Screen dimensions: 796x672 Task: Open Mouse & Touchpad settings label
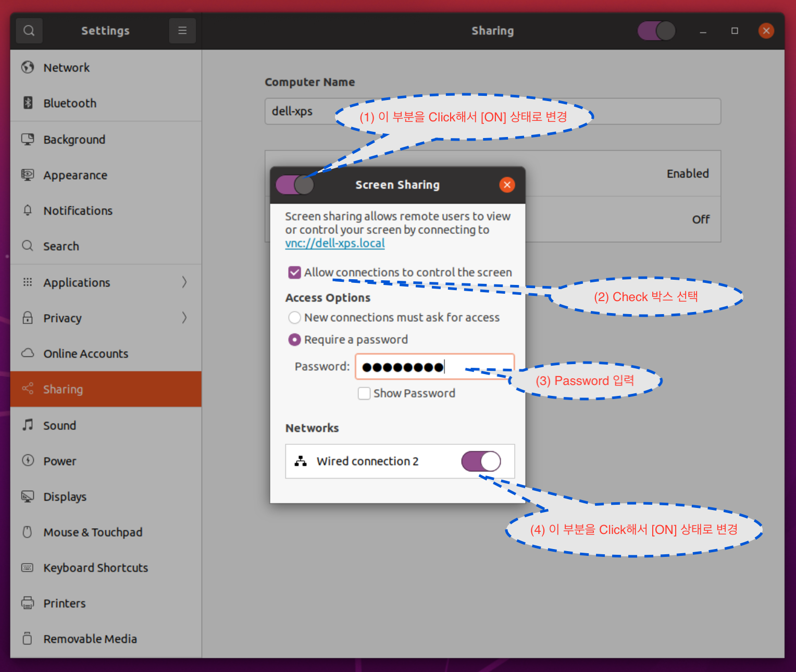pyautogui.click(x=93, y=532)
